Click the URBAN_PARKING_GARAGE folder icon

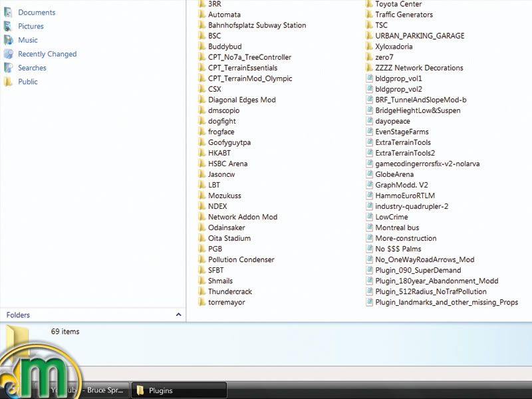click(x=369, y=36)
